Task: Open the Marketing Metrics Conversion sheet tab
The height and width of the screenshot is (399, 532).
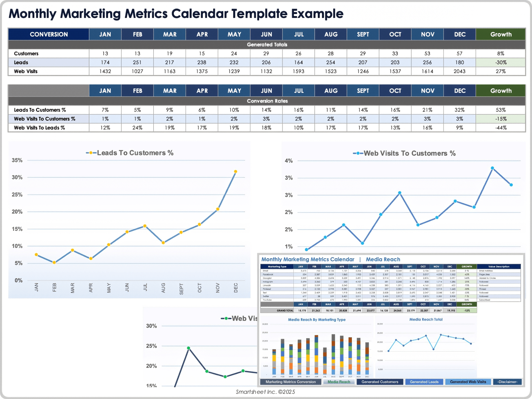Action: click(290, 382)
